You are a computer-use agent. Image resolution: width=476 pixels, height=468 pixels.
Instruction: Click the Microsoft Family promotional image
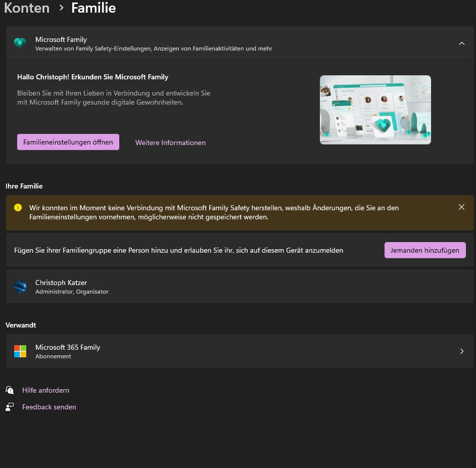(x=375, y=110)
